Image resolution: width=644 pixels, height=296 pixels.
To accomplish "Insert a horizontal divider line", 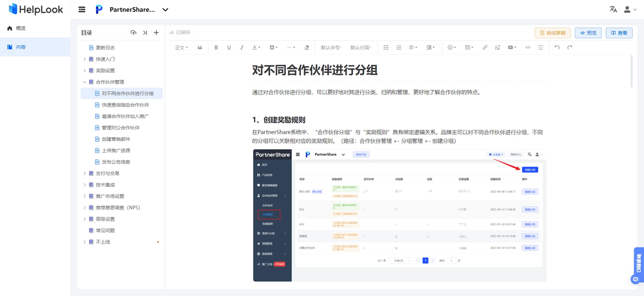I will click(540, 48).
